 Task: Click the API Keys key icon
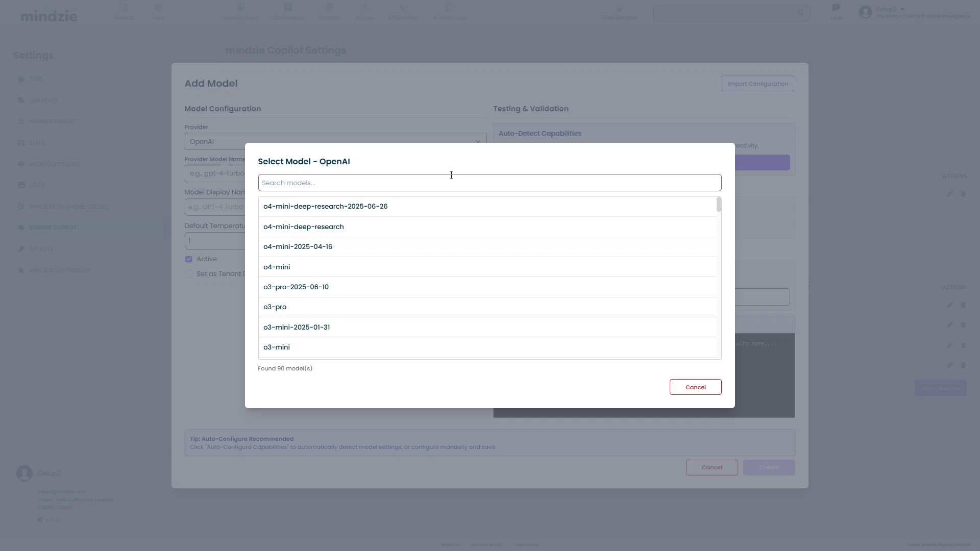[x=21, y=249]
